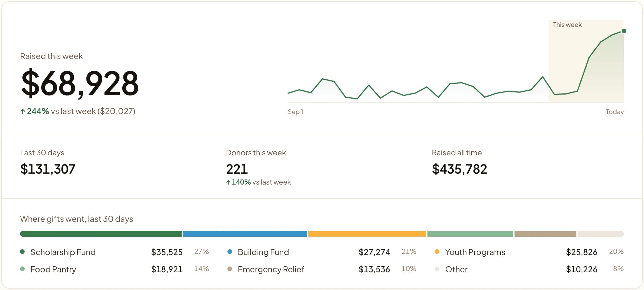Click the $10,226 Other amount

[582, 269]
